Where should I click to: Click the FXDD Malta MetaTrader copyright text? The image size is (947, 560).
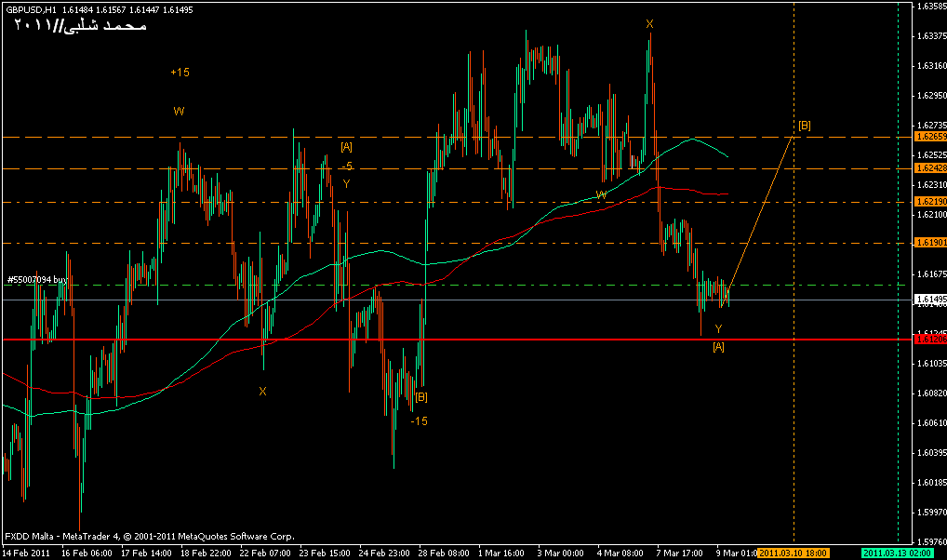(x=149, y=537)
